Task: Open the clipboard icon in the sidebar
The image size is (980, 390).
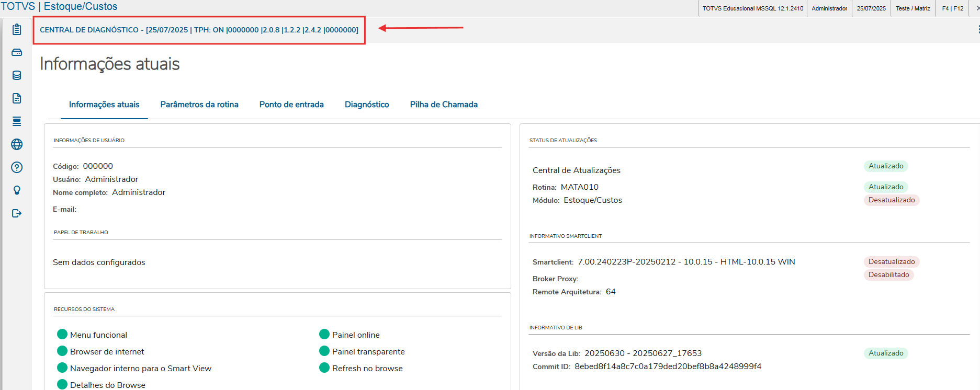Action: point(17,29)
